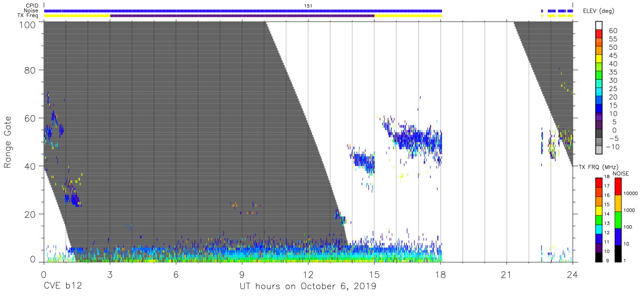Click the '100' label on NOISE scale
The width and height of the screenshot is (644, 297).
tap(628, 227)
